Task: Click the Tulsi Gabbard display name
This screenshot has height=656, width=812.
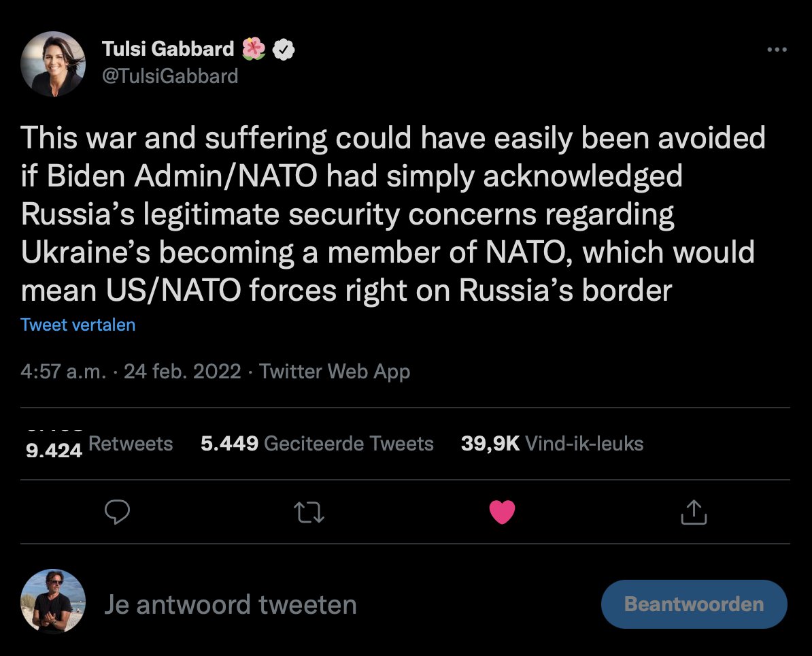Action: tap(168, 49)
